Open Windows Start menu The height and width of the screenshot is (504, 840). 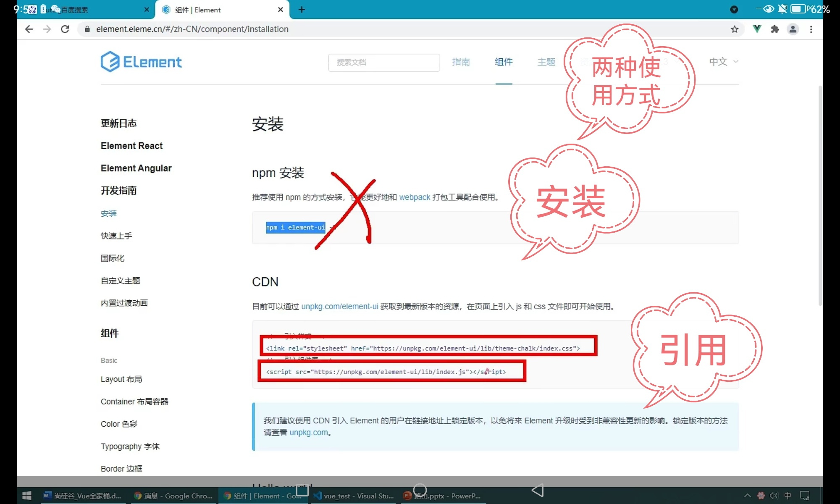click(x=26, y=496)
